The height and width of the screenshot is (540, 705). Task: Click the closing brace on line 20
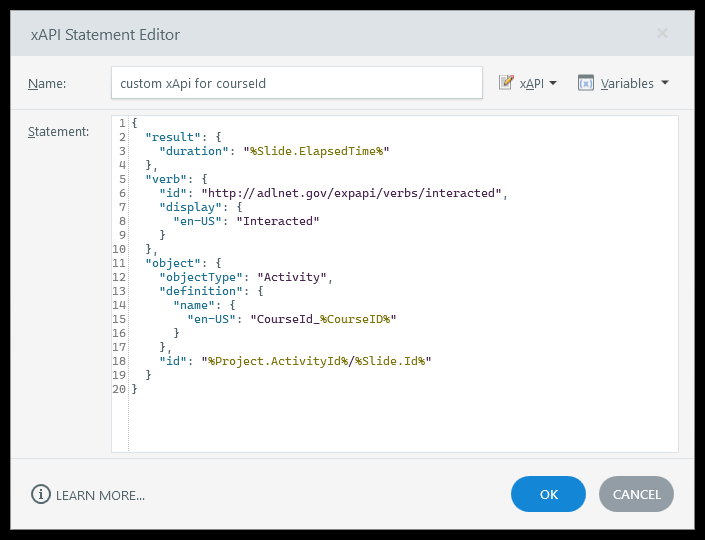coord(134,388)
